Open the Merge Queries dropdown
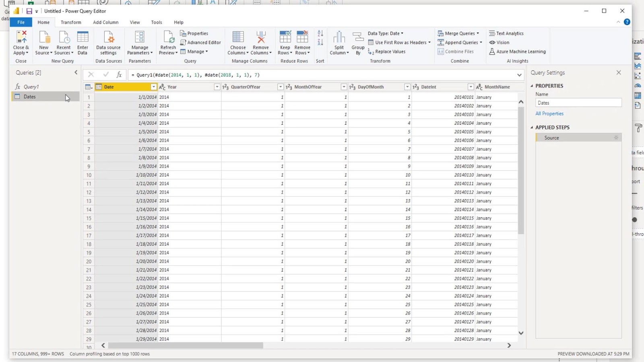This screenshot has width=644, height=362. [x=458, y=33]
